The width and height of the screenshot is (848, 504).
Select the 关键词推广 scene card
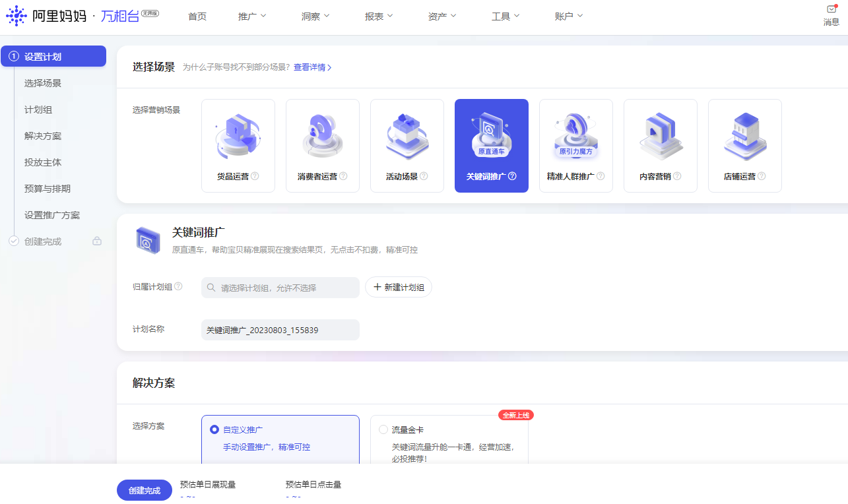point(492,146)
